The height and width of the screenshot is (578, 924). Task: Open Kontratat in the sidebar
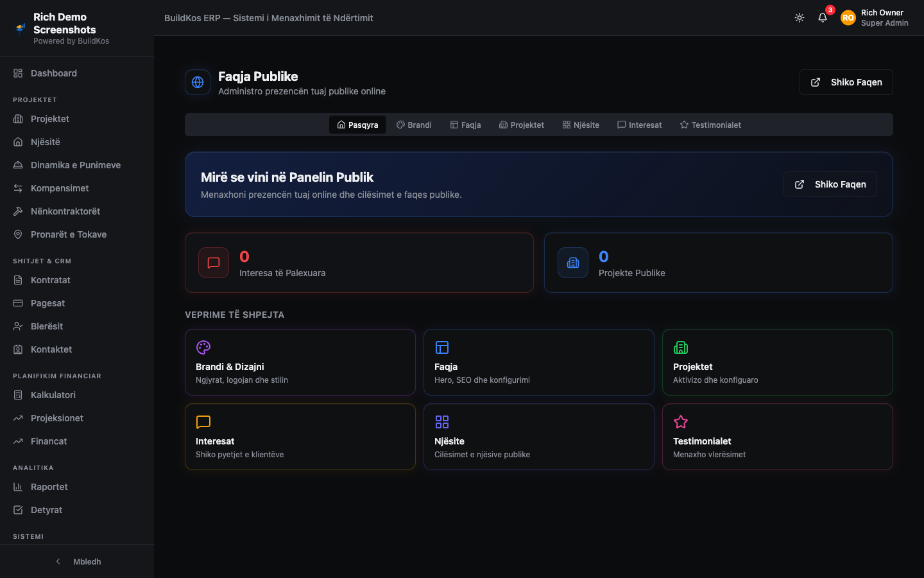(x=77, y=280)
